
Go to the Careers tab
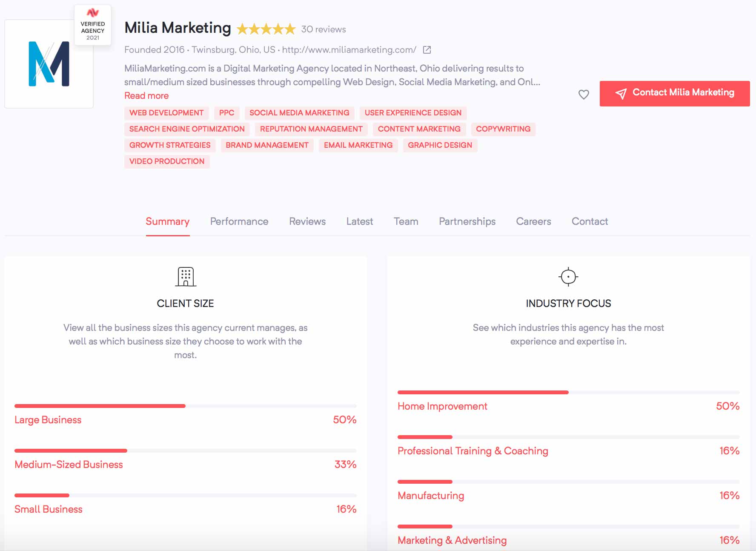(533, 221)
